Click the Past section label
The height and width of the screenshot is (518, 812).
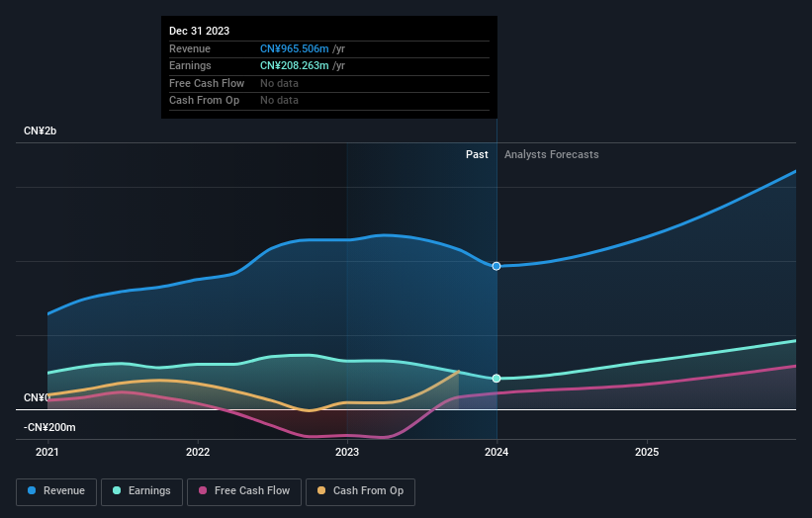[x=477, y=155]
